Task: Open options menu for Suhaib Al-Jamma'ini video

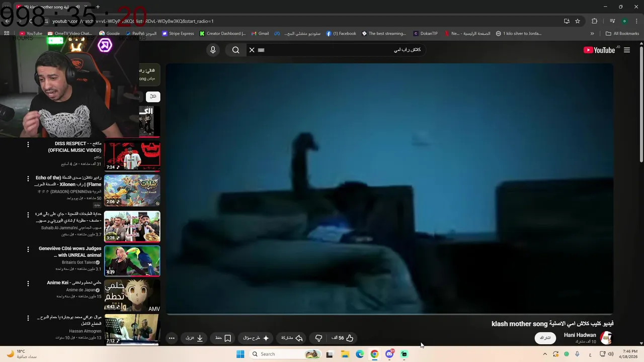Action: point(28,215)
